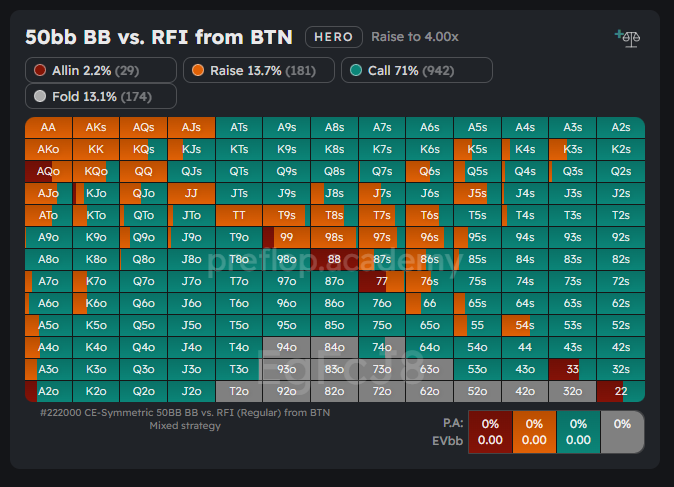Select the 33 pocket pair cell
Image resolution: width=674 pixels, height=487 pixels.
tap(572, 369)
